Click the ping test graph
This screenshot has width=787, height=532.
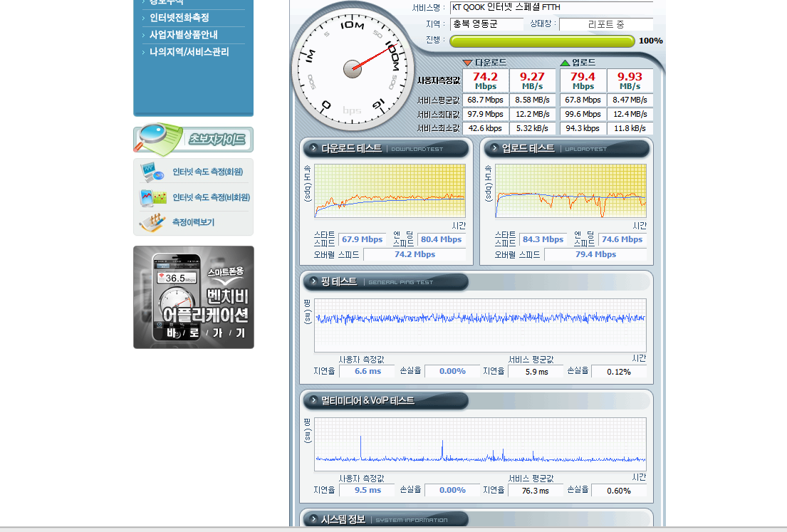[x=480, y=325]
